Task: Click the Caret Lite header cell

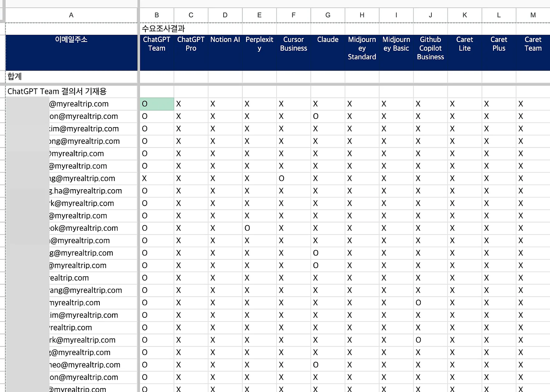Action: click(x=464, y=53)
